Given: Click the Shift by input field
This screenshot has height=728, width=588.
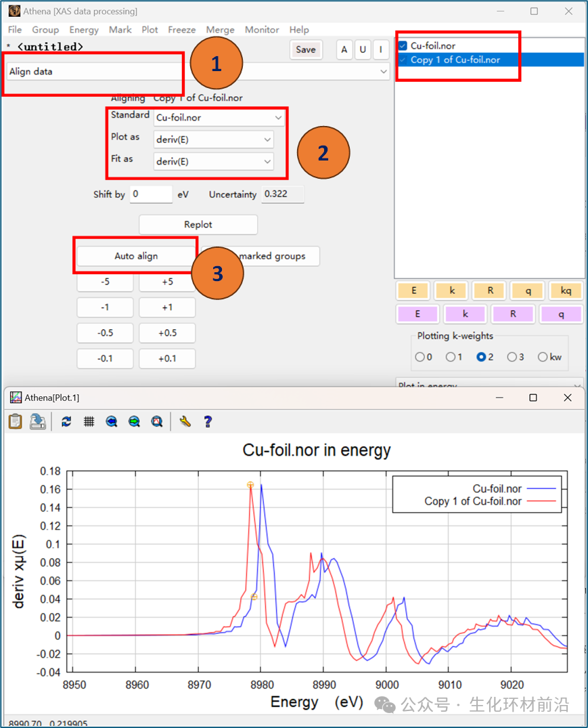Looking at the screenshot, I should coord(151,194).
